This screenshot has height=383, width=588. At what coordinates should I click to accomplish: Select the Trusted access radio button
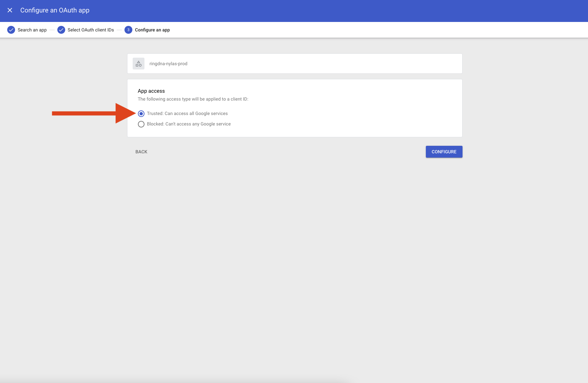click(141, 114)
